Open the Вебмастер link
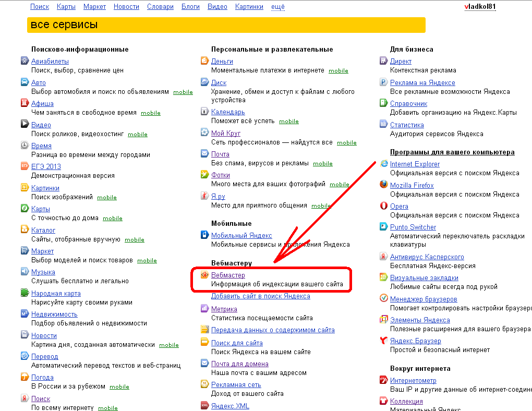The height and width of the screenshot is (411, 532). tap(228, 275)
